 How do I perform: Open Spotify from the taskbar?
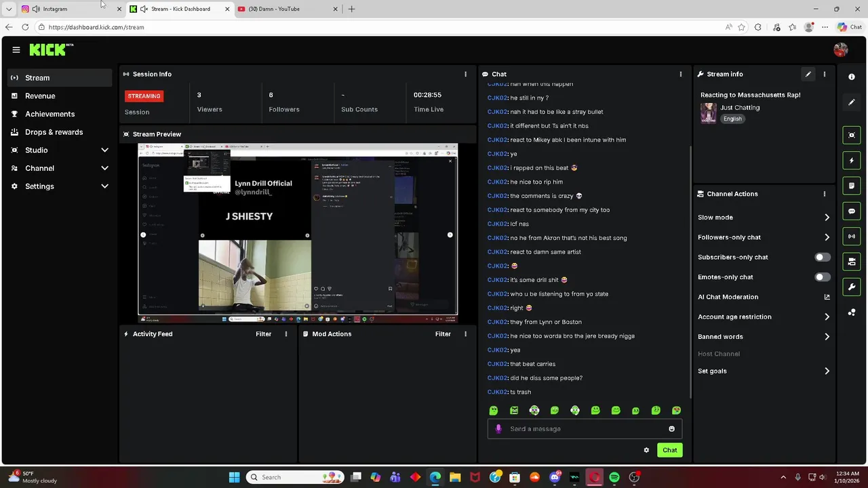point(614,477)
